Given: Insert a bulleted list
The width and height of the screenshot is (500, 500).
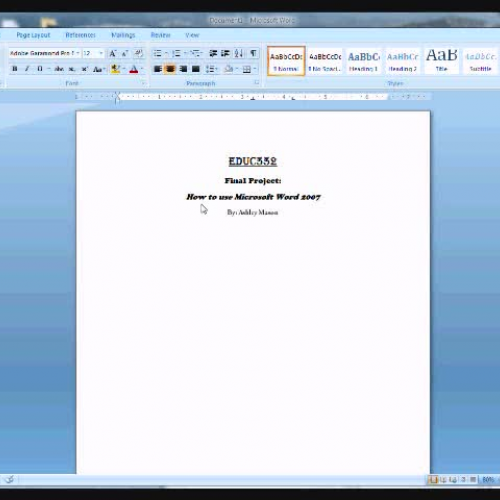Looking at the screenshot, I should coord(157,53).
